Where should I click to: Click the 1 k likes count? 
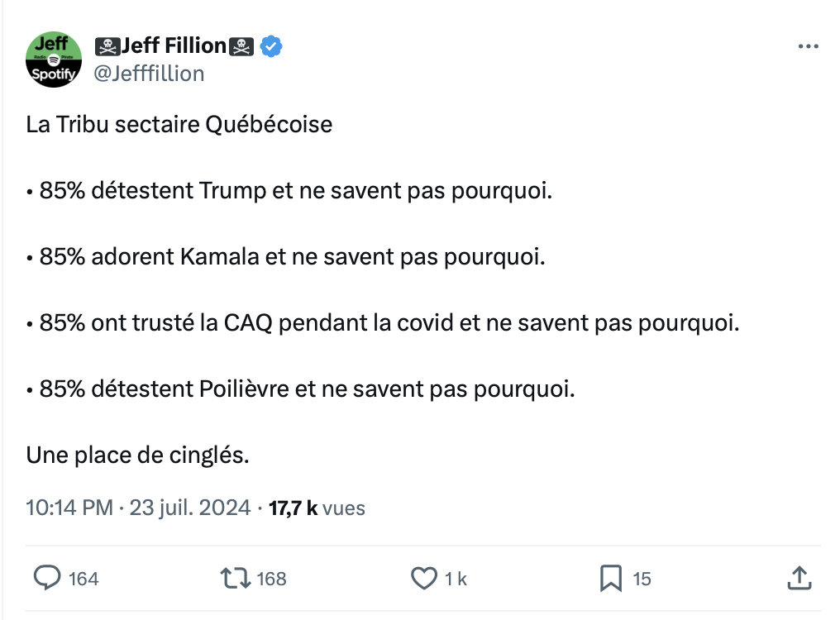456,579
